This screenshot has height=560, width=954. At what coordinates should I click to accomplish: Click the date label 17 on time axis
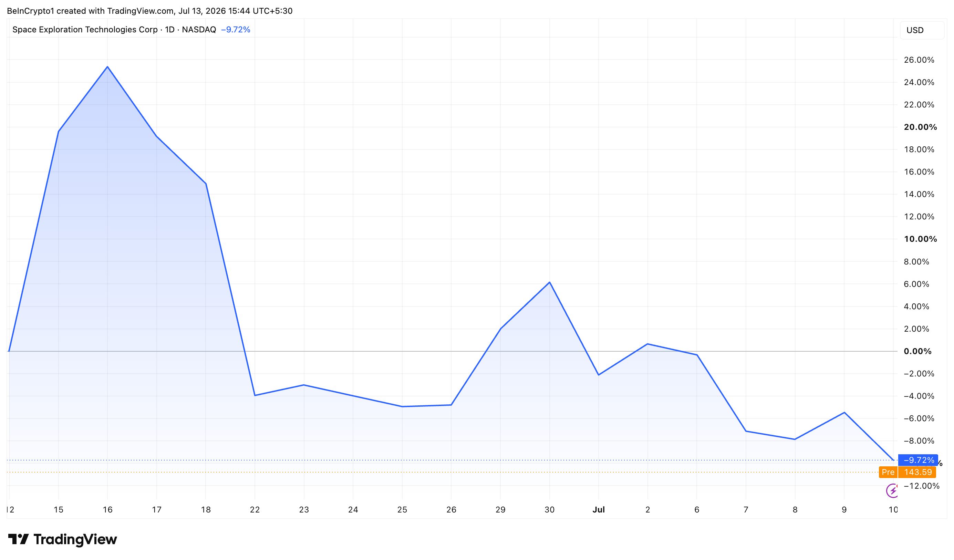pos(157,510)
